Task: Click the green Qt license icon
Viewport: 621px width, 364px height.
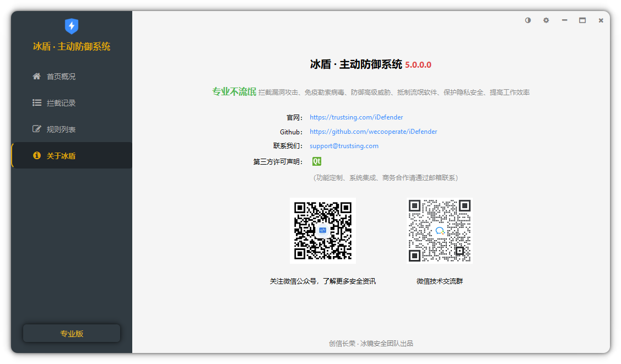Action: tap(317, 161)
